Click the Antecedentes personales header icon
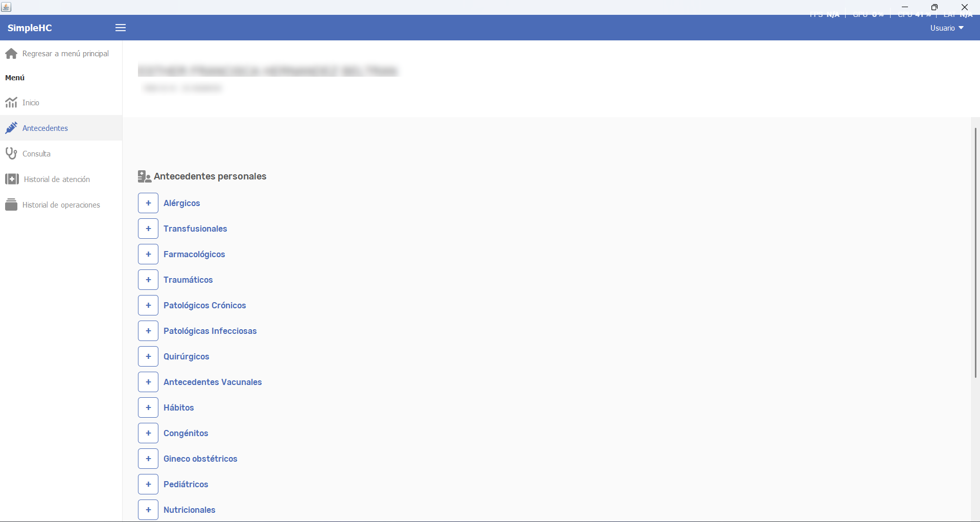The width and height of the screenshot is (980, 522). pyautogui.click(x=144, y=176)
